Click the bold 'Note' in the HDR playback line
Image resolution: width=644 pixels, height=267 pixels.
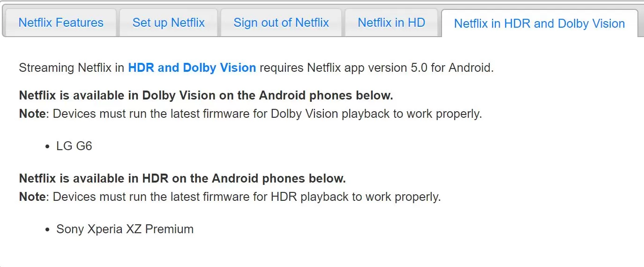pyautogui.click(x=32, y=197)
